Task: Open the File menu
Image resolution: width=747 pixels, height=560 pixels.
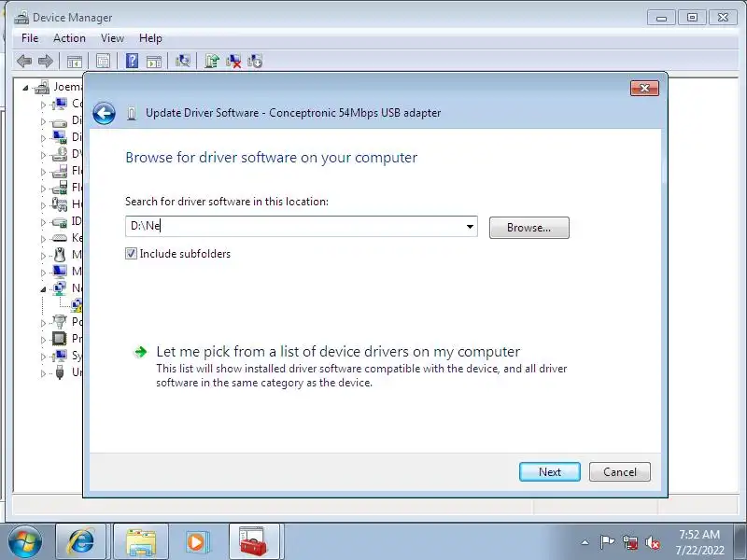Action: click(x=30, y=38)
